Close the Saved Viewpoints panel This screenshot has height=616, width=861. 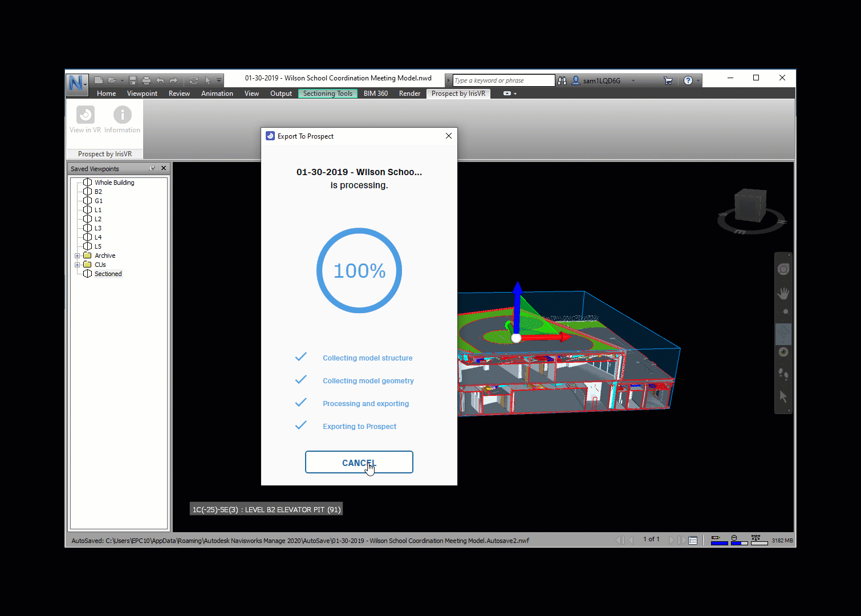[164, 168]
